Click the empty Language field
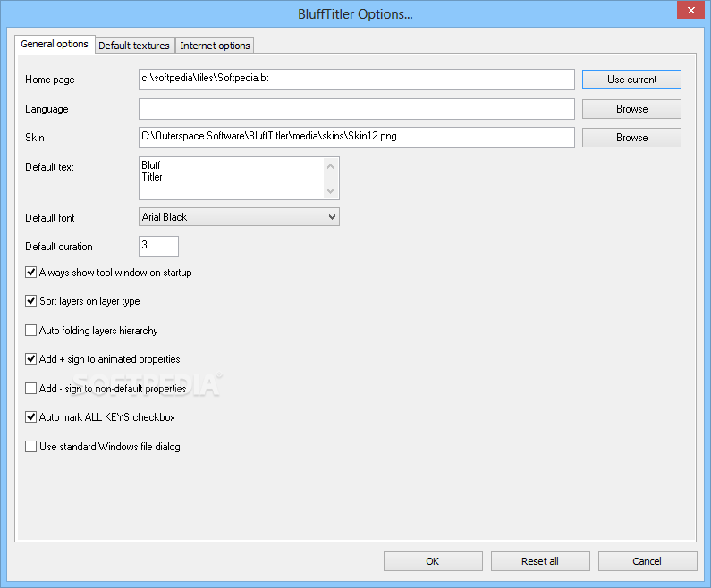Viewport: 711px width, 588px height. click(x=357, y=109)
